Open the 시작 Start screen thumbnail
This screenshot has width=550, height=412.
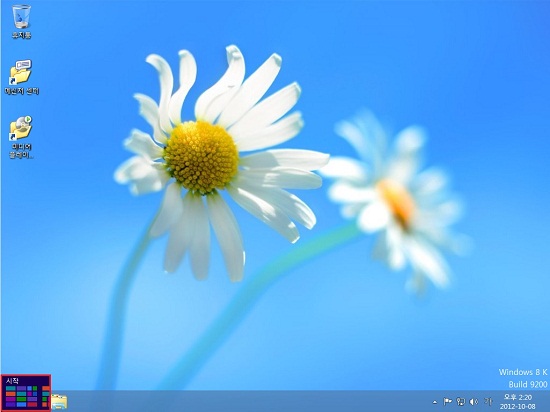[x=26, y=393]
